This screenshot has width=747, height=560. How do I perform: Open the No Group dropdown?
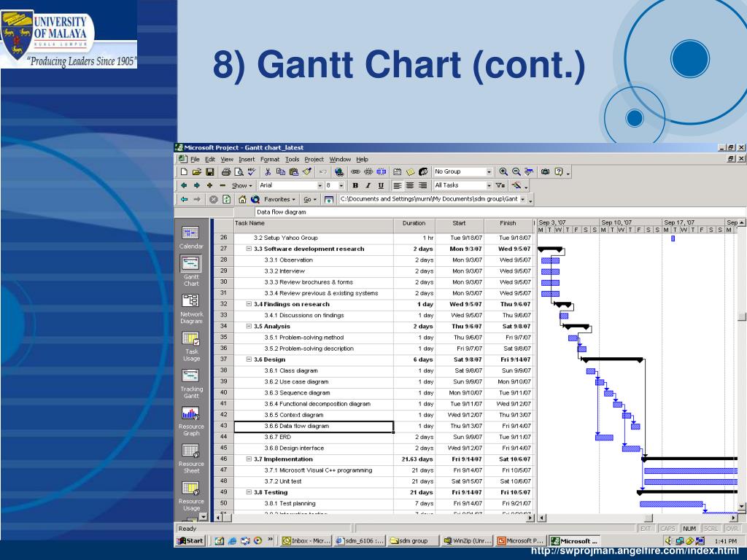point(489,172)
